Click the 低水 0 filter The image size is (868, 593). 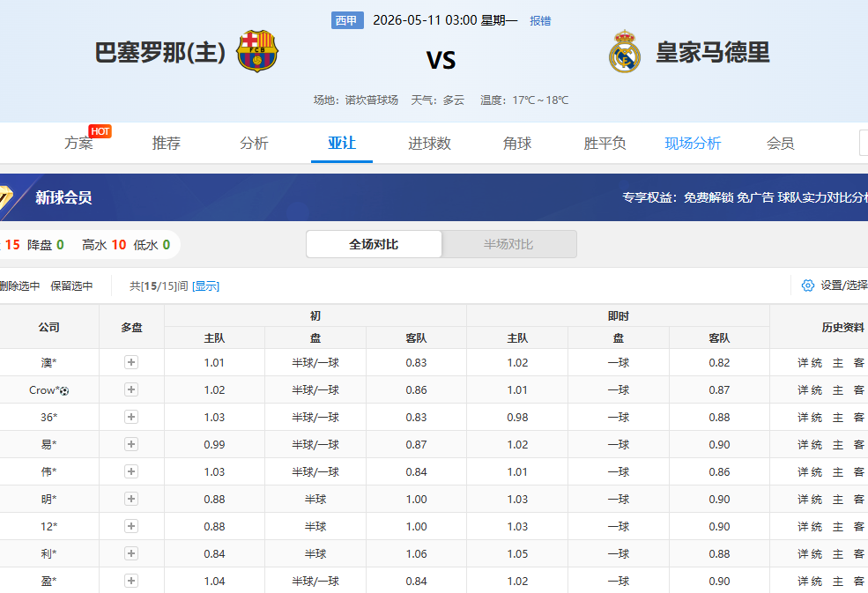click(152, 245)
